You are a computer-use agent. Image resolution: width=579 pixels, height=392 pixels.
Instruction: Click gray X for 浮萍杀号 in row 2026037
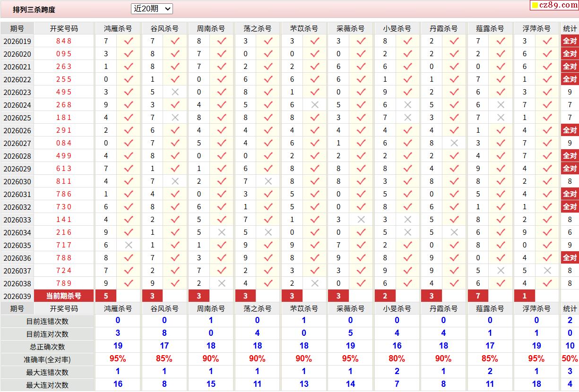point(547,271)
